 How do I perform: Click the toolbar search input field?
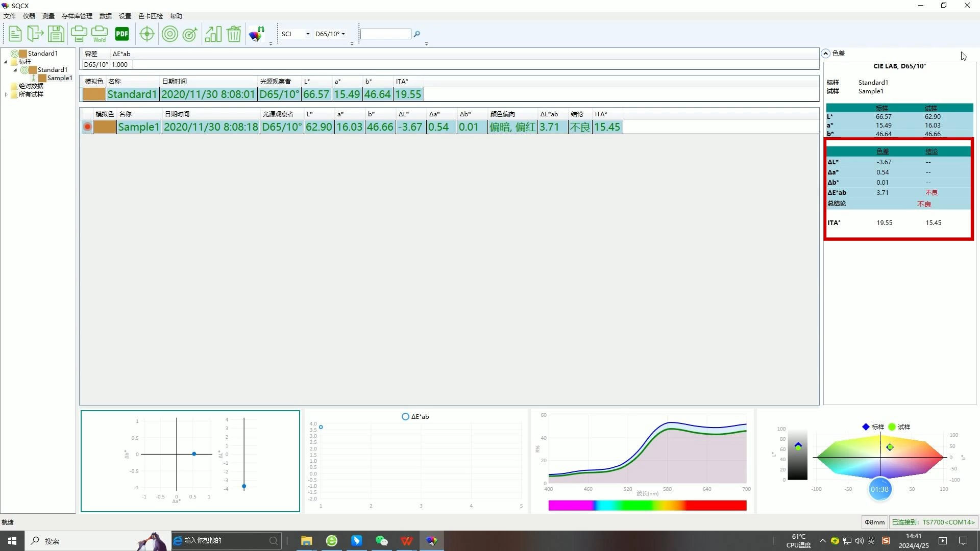click(385, 34)
